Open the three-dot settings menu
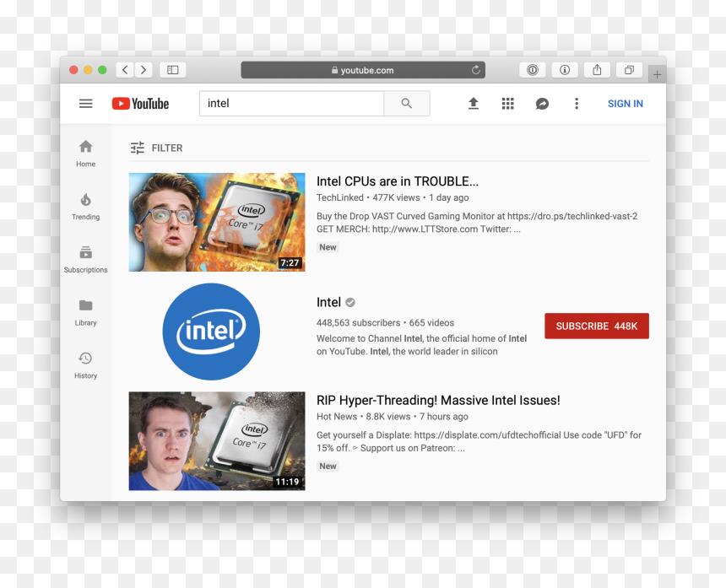This screenshot has width=726, height=588. (x=577, y=104)
